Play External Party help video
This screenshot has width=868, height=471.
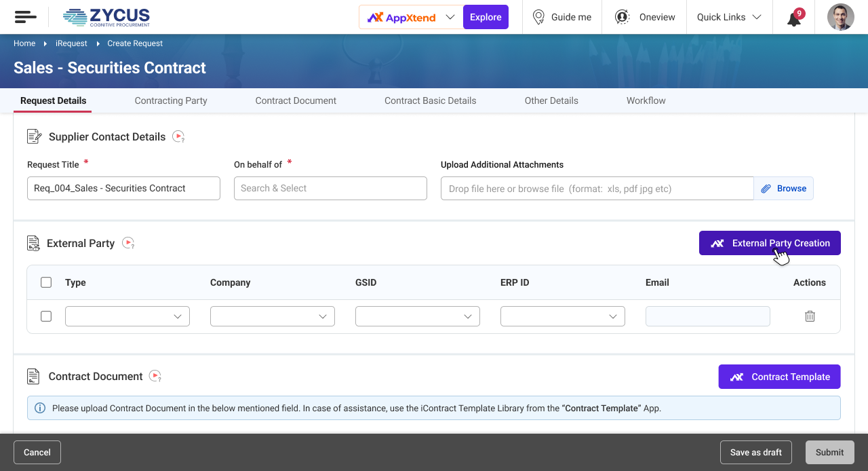(128, 243)
